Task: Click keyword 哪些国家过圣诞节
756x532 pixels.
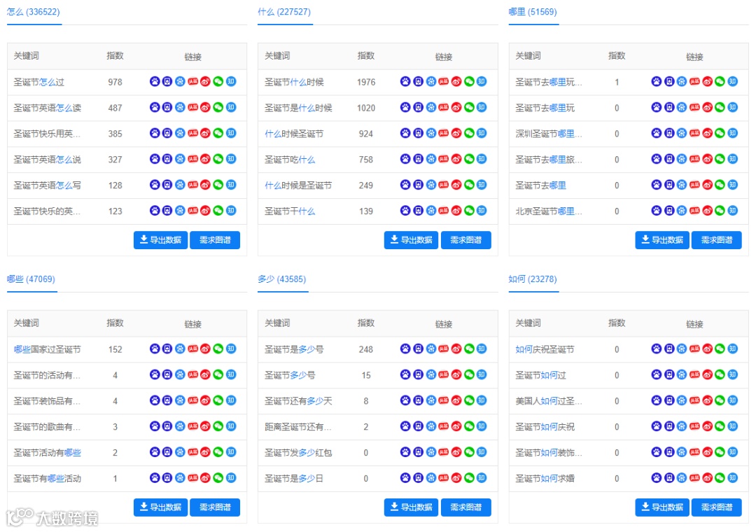Action: click(48, 349)
